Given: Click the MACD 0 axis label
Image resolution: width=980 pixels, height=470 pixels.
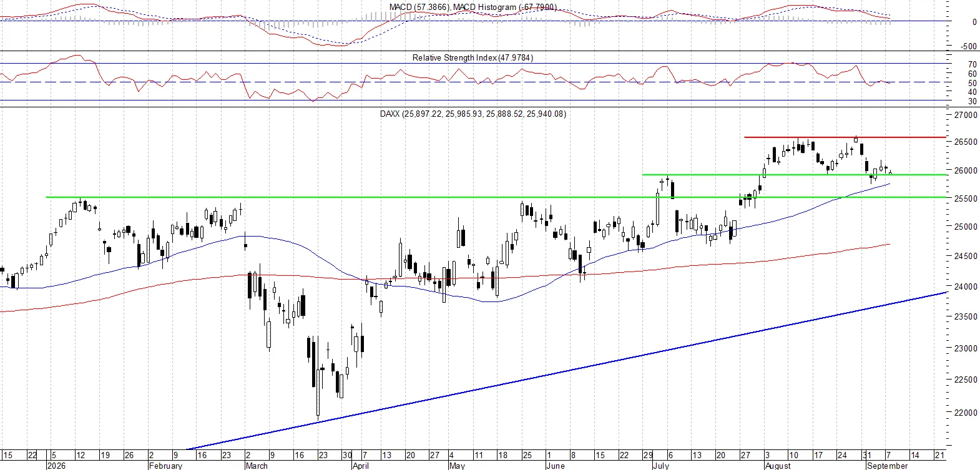Looking at the screenshot, I should pos(974,22).
